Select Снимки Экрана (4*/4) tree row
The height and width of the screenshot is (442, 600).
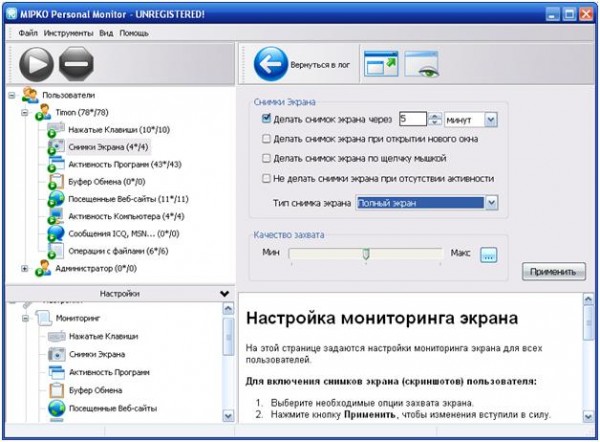pyautogui.click(x=108, y=147)
